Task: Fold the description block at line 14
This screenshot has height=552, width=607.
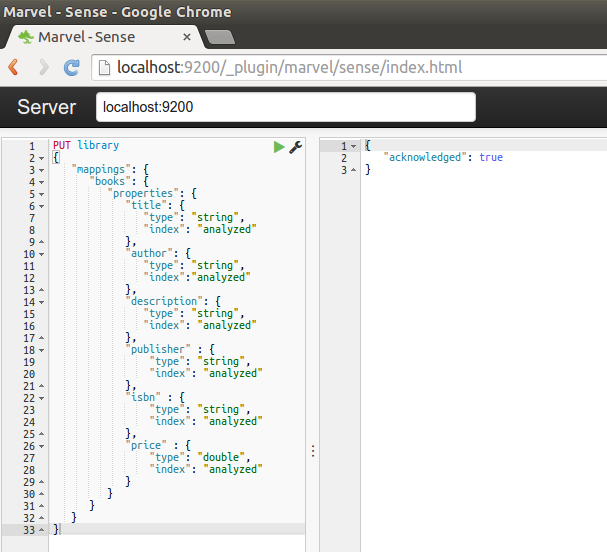Action: tap(41, 302)
